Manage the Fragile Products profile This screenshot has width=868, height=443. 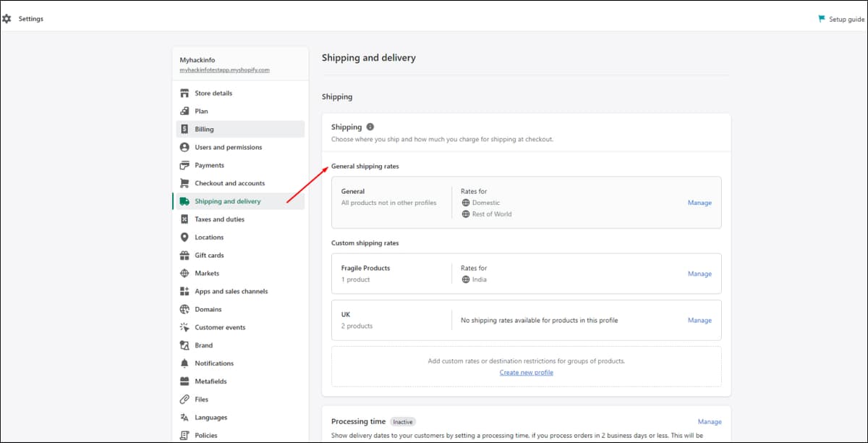tap(699, 274)
